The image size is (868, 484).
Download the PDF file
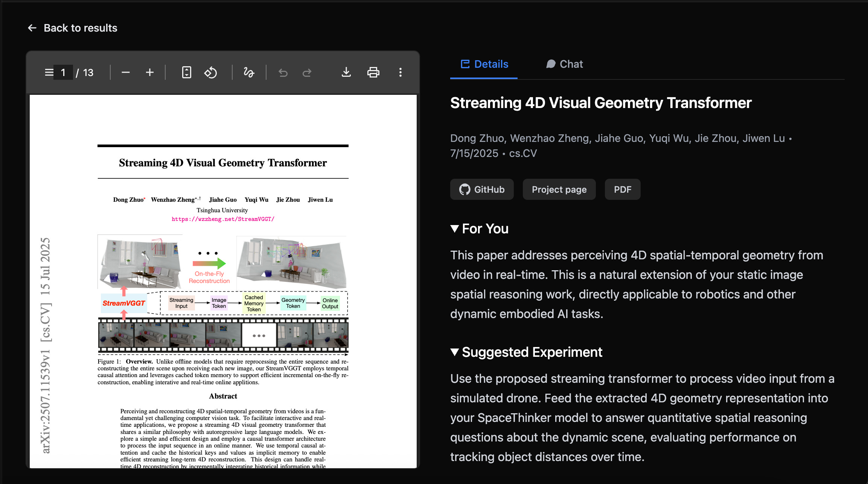pos(346,72)
